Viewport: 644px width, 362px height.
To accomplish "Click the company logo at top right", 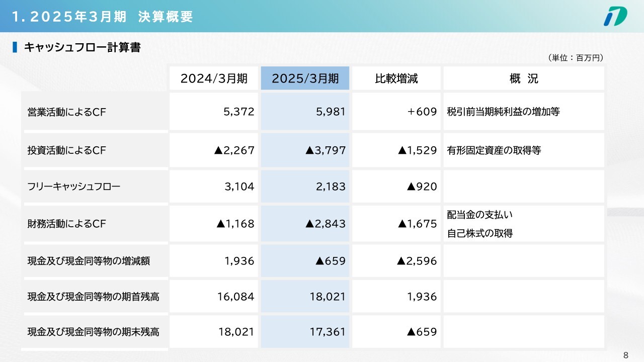I will click(x=615, y=16).
